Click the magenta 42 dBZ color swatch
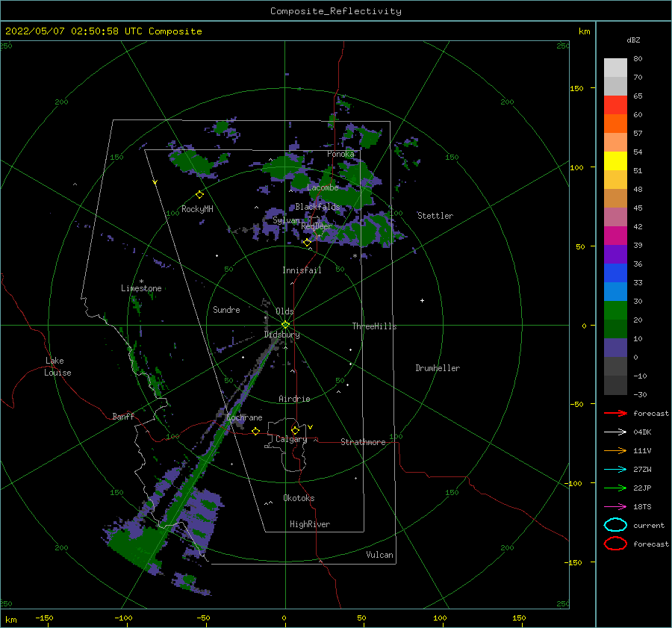The image size is (672, 628). coord(615,235)
